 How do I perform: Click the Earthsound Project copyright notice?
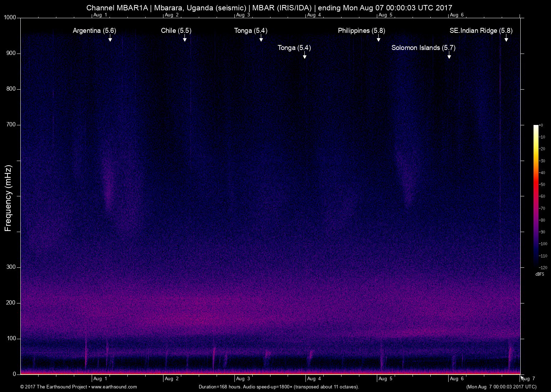(x=54, y=387)
